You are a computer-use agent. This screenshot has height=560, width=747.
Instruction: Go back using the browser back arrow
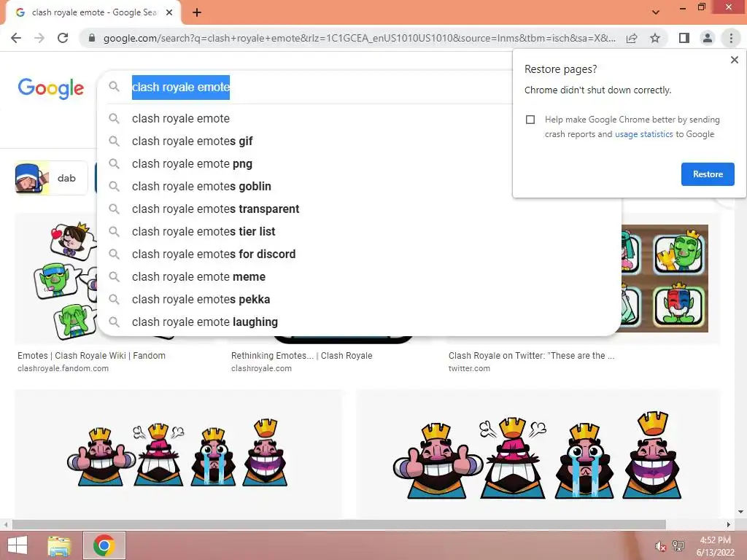16,38
